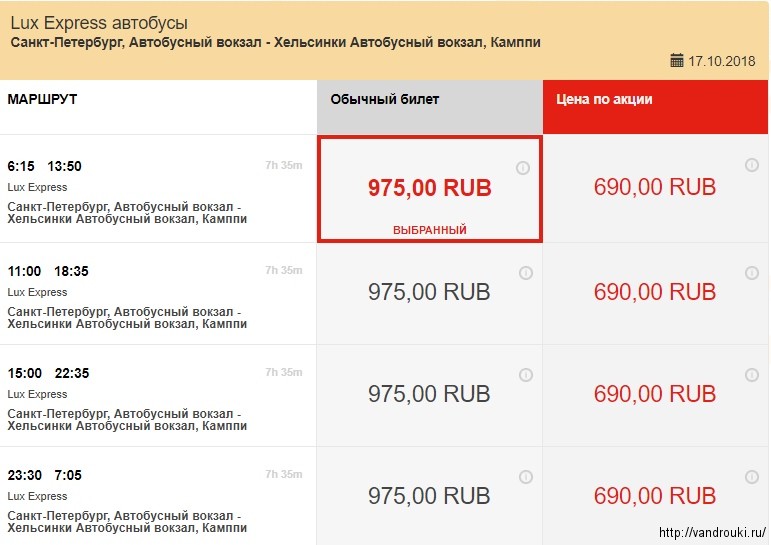Choose 690,00 RUB promo fare for 15:00 departure
The image size is (771, 545).
655,394
